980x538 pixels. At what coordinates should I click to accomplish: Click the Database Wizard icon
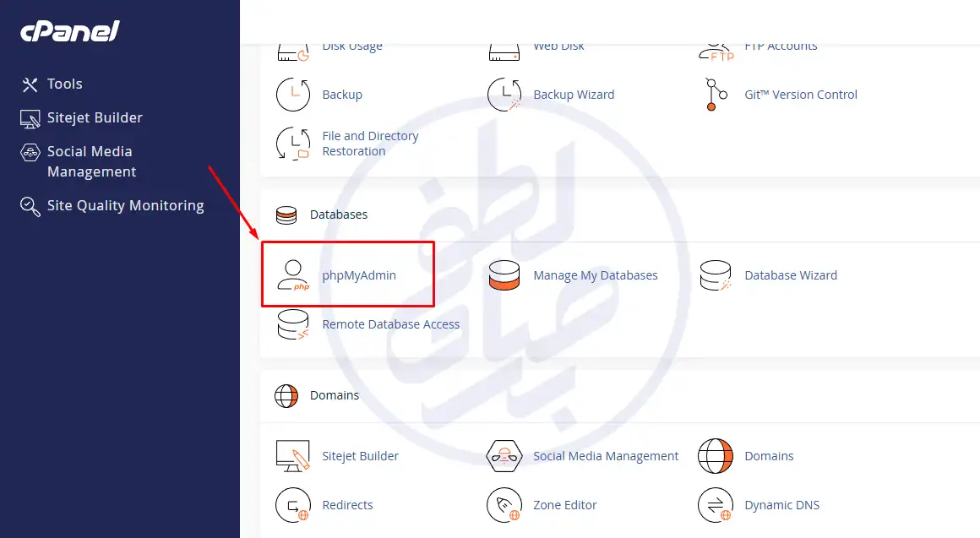click(x=716, y=275)
